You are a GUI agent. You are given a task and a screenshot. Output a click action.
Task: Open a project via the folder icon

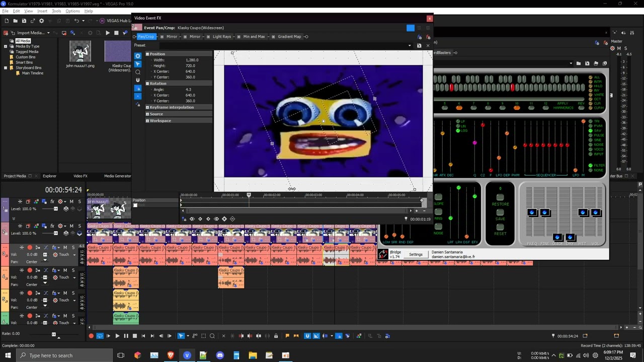[15, 21]
